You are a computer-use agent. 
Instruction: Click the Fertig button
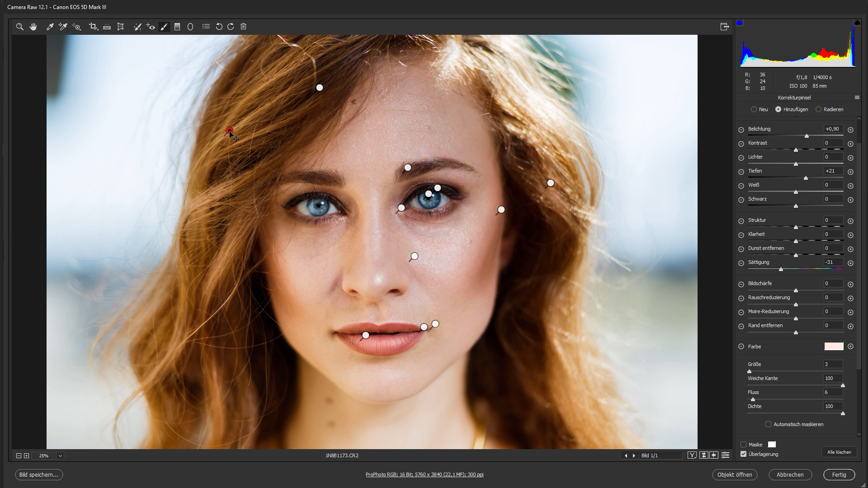[x=839, y=475]
